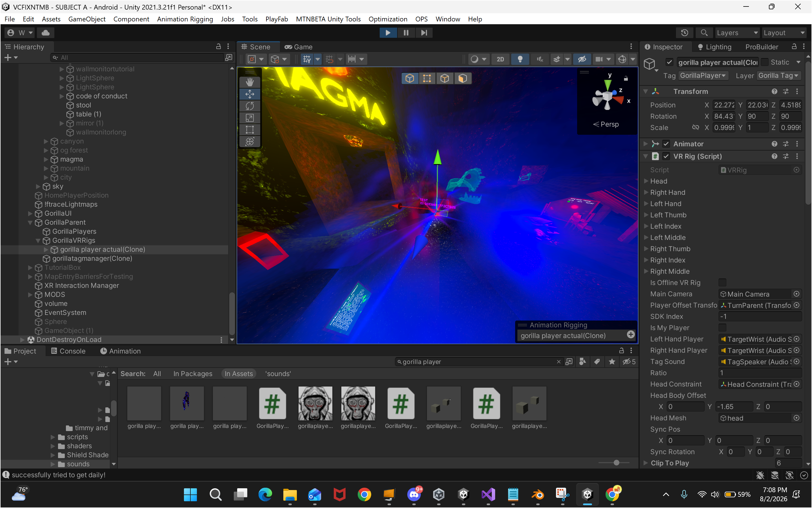The width and height of the screenshot is (812, 508).
Task: Add to Animation Rigging overlay plus icon
Action: [630, 334]
